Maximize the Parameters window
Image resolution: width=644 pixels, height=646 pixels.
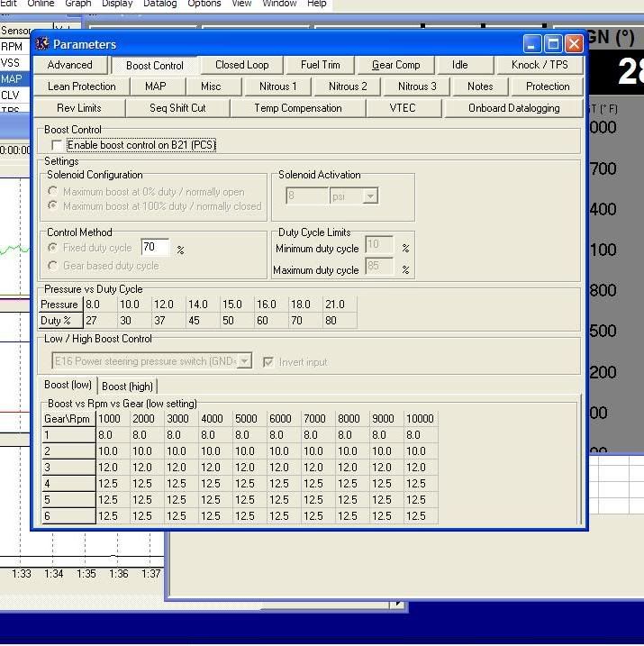tap(554, 44)
